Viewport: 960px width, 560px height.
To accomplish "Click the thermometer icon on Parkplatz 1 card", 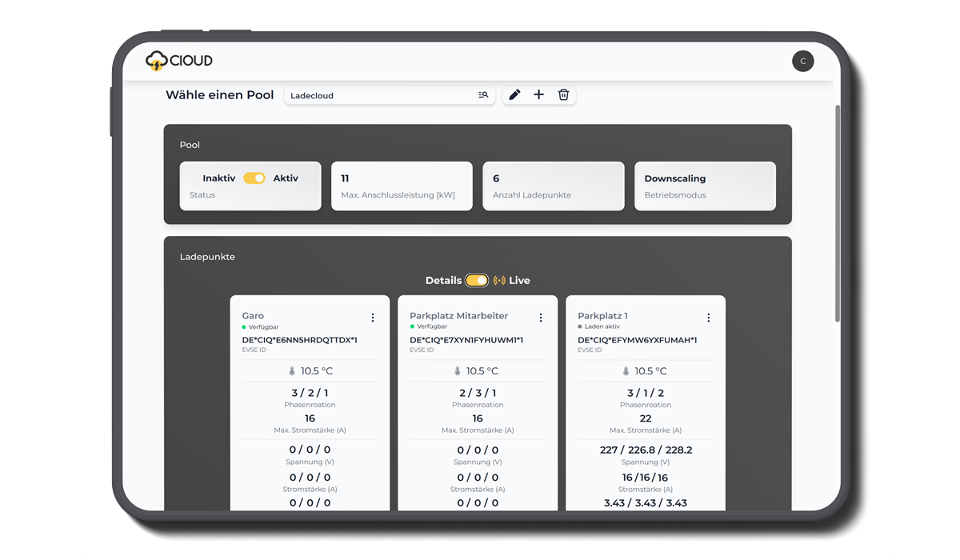I will [x=626, y=371].
